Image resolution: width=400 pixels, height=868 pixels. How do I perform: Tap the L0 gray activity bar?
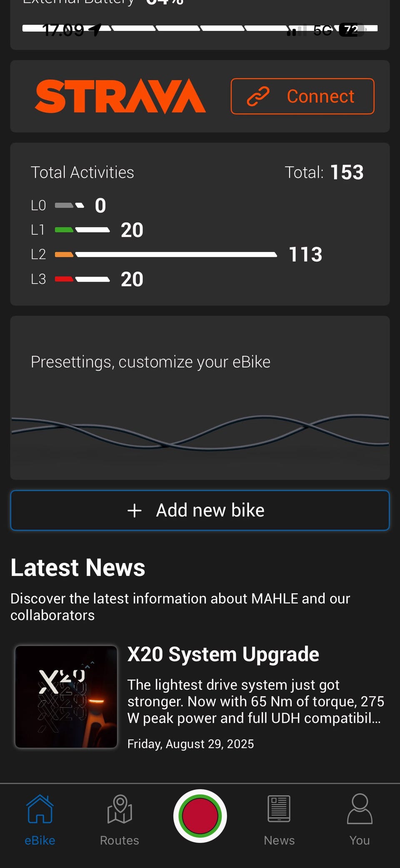point(70,205)
